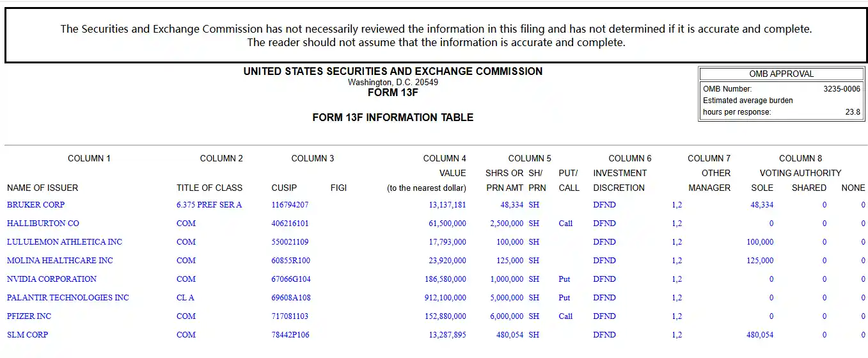Screen dimensions: 868x358
Task: Select the PALANTIR TECHNOLOGIES INC issuer
Action: point(68,298)
